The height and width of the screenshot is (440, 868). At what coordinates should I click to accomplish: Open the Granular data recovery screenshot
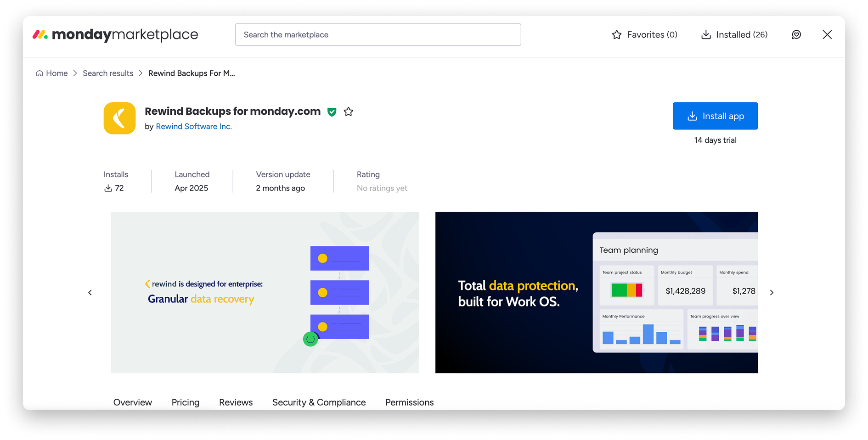pos(265,292)
